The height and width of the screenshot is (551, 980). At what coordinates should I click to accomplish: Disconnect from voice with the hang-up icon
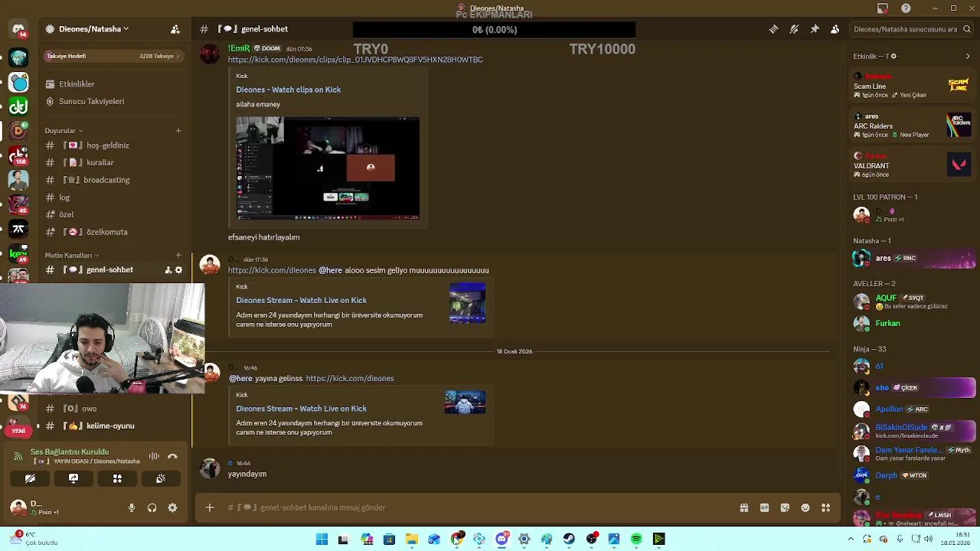(x=172, y=456)
